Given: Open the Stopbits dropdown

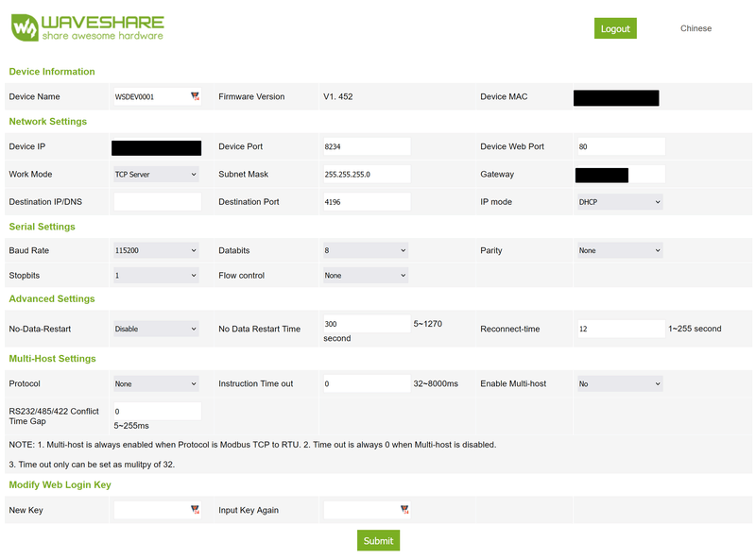Looking at the screenshot, I should pos(155,275).
